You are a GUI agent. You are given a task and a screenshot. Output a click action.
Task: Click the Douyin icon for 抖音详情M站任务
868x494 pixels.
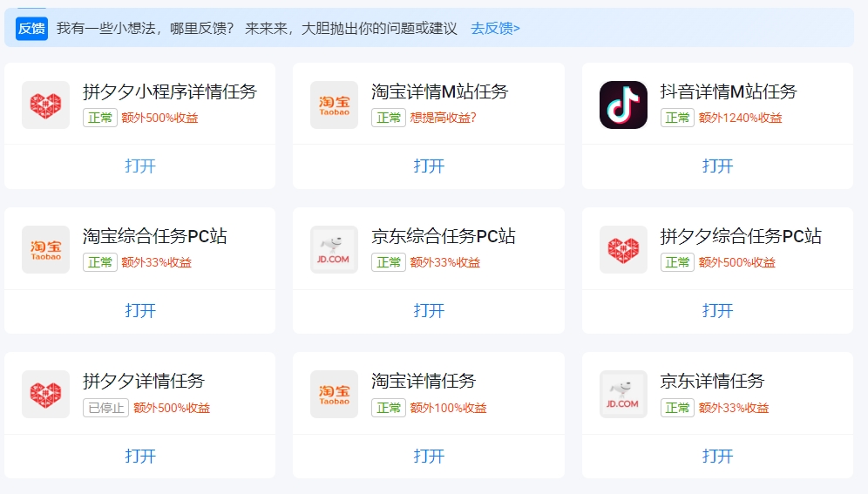(623, 105)
